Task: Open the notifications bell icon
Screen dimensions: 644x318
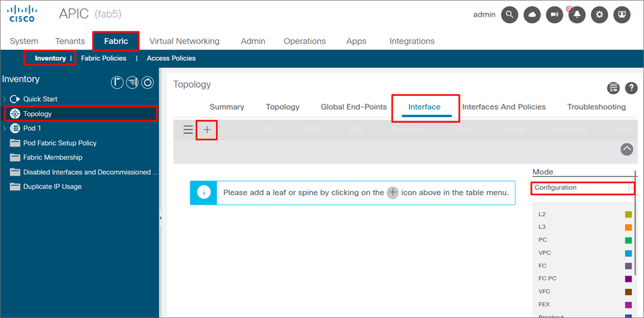Action: coord(577,15)
